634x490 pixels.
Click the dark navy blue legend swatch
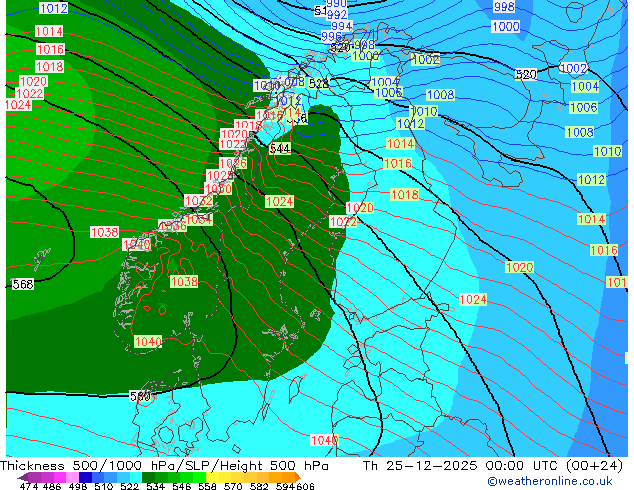[x=85, y=477]
